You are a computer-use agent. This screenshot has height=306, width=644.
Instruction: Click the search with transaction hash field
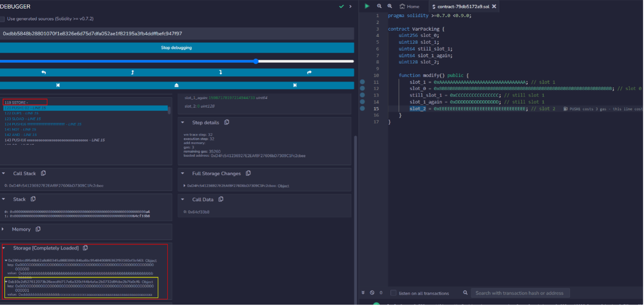[x=520, y=293]
